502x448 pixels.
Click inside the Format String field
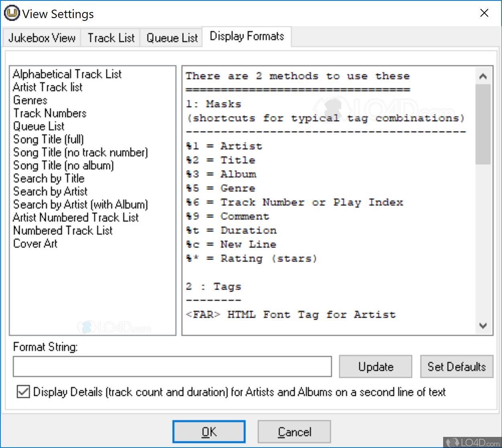173,366
